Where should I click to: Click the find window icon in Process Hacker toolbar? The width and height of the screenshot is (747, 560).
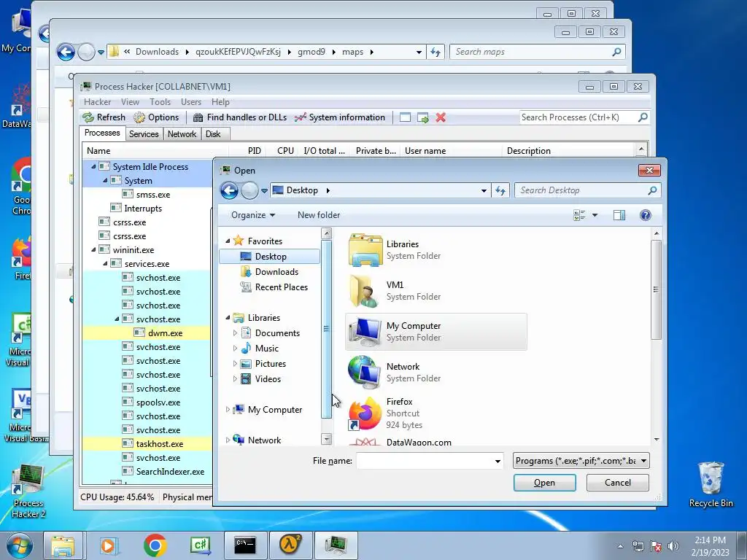coord(405,117)
